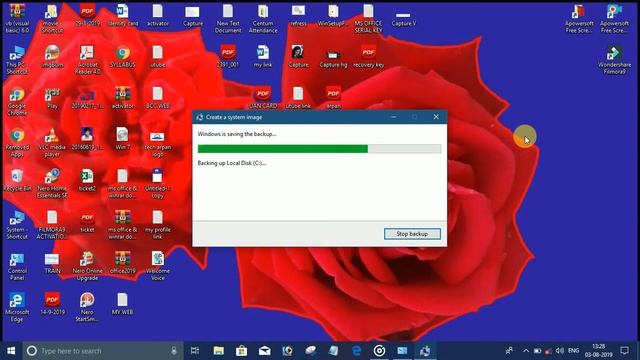Image resolution: width=640 pixels, height=360 pixels.
Task: Click the ENG language indicator
Action: [x=573, y=351]
